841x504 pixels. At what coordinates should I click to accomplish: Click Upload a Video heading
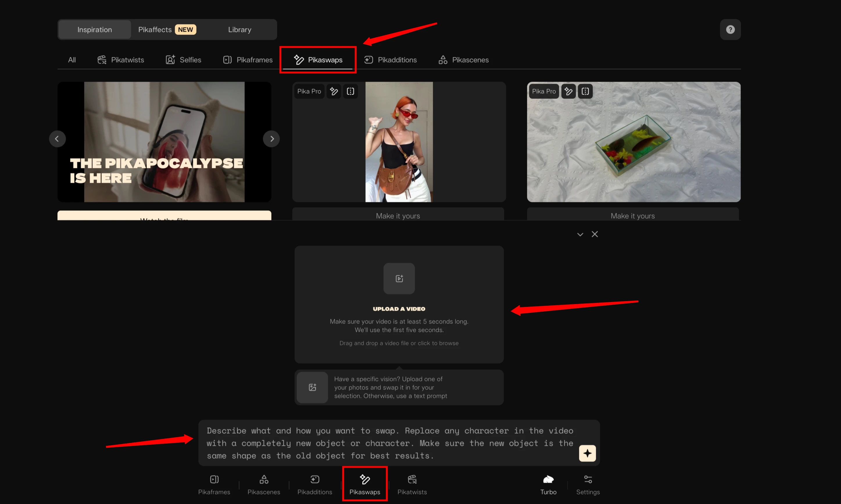click(399, 309)
